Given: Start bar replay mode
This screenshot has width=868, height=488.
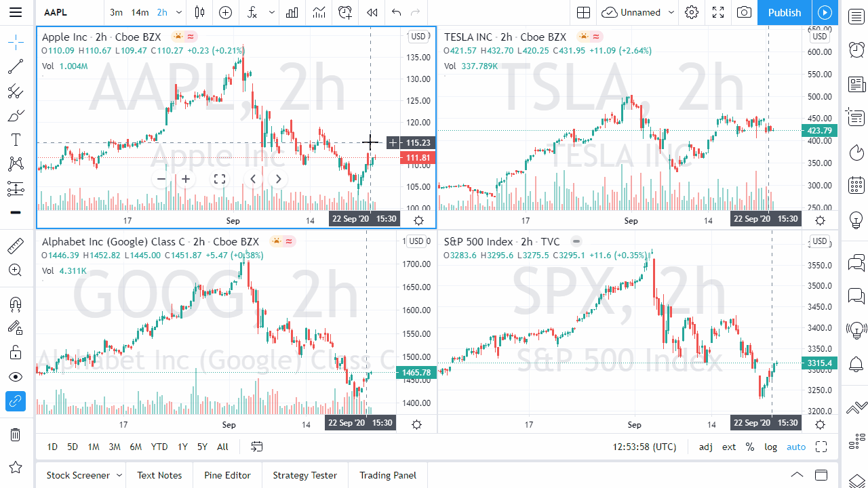Looking at the screenshot, I should (x=372, y=12).
